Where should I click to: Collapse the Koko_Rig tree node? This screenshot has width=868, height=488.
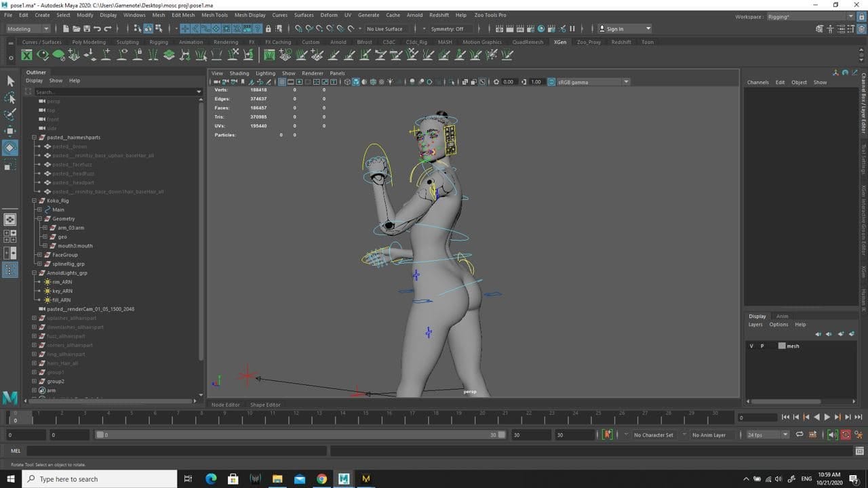[34, 201]
